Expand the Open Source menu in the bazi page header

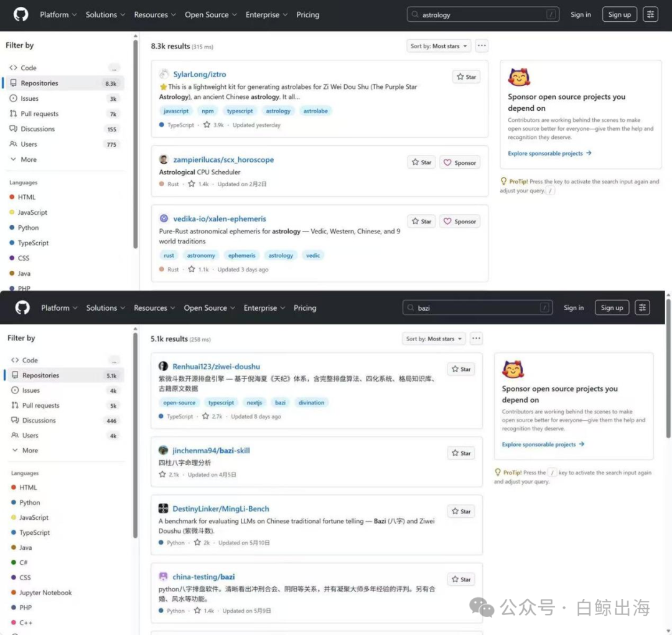210,308
